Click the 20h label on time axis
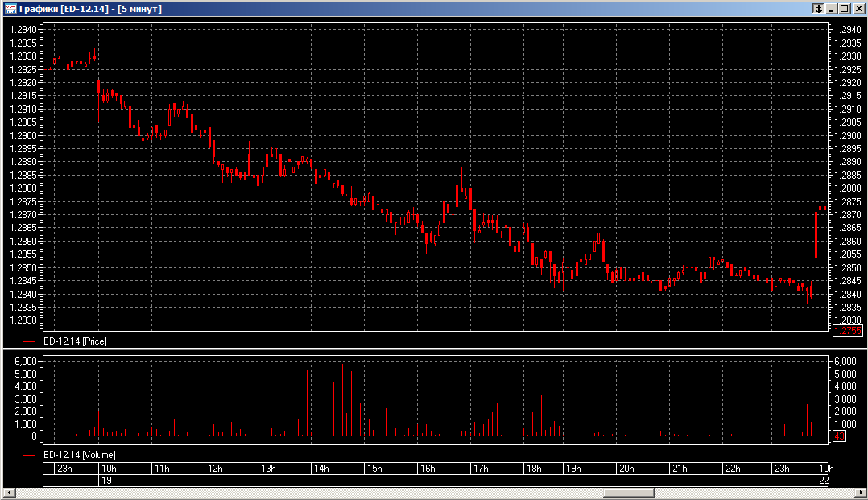Image resolution: width=868 pixels, height=500 pixels. click(626, 469)
